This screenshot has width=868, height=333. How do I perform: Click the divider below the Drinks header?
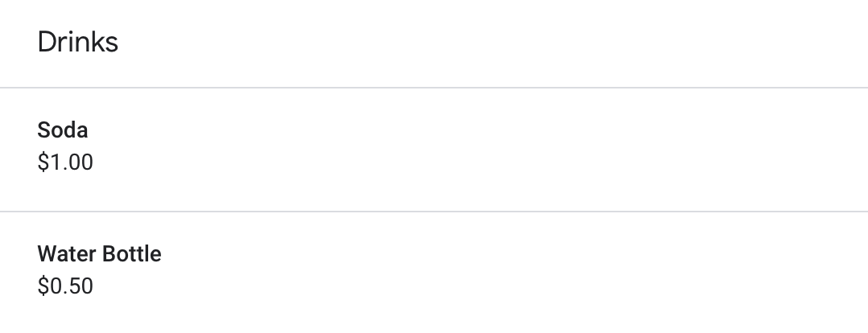click(434, 87)
